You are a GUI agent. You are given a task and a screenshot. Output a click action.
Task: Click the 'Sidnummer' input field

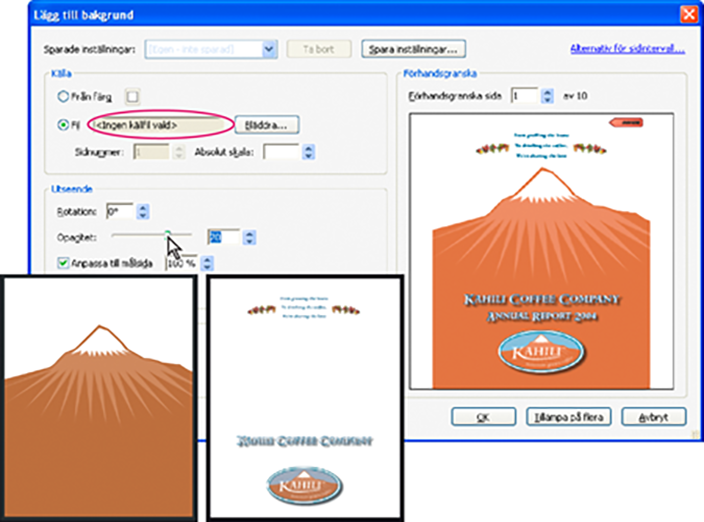click(x=151, y=152)
